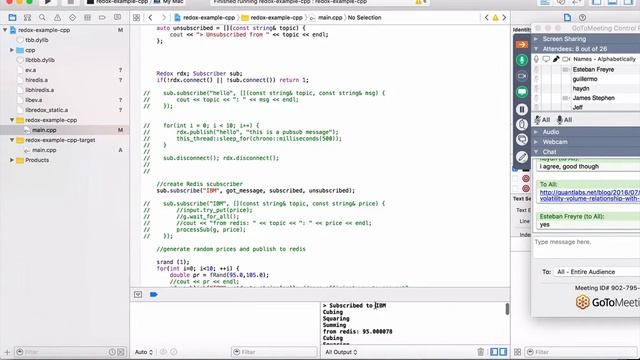Click the chat message input field
The width and height of the screenshot is (640, 360).
[587, 247]
